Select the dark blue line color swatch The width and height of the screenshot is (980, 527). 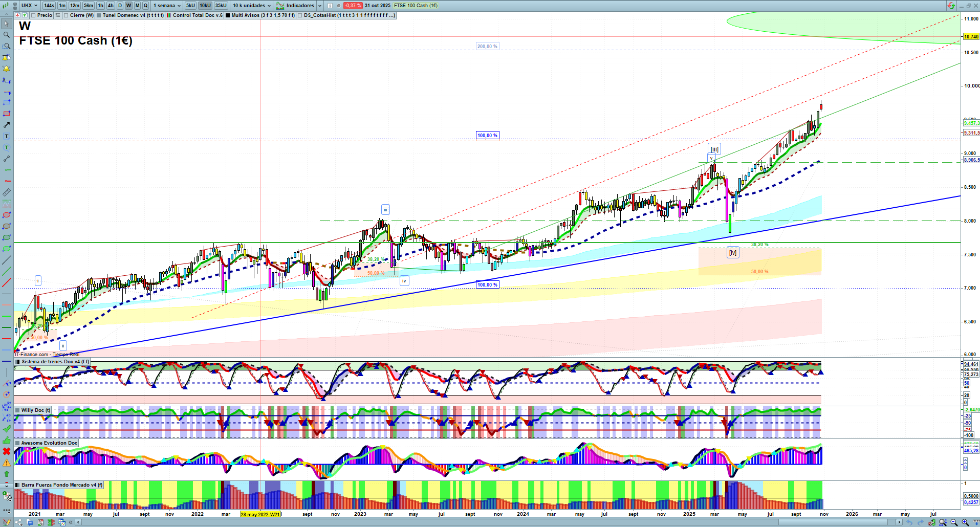[x=7, y=361]
